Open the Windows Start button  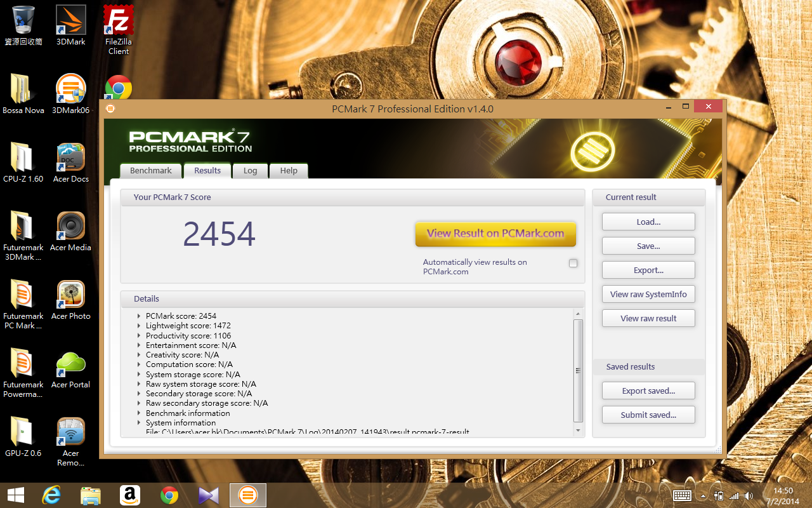coord(16,495)
